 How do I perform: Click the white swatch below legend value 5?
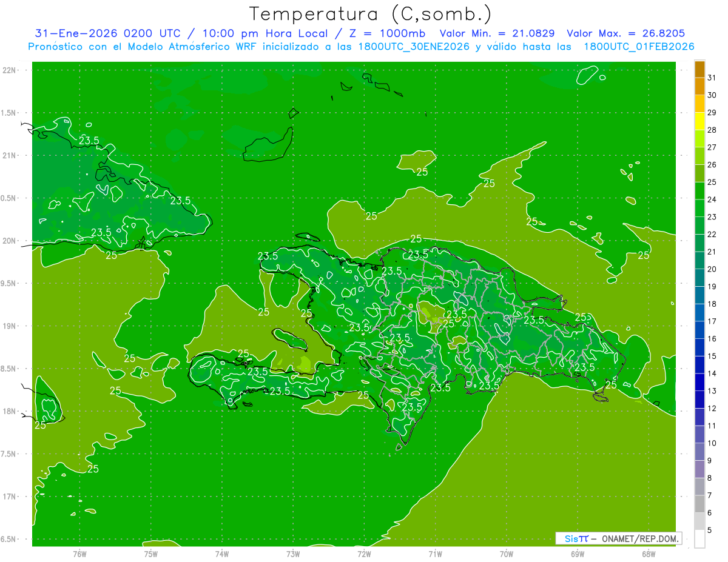(x=699, y=539)
